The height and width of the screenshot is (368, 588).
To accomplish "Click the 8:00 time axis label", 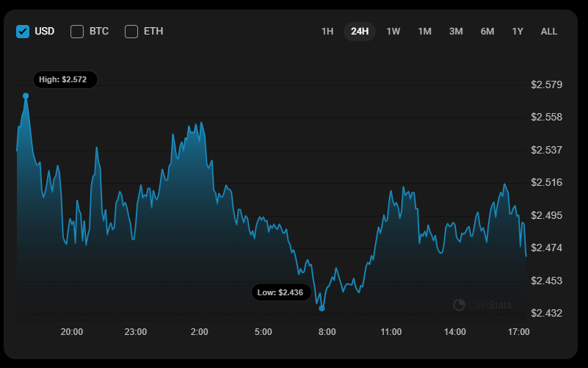I will click(327, 332).
